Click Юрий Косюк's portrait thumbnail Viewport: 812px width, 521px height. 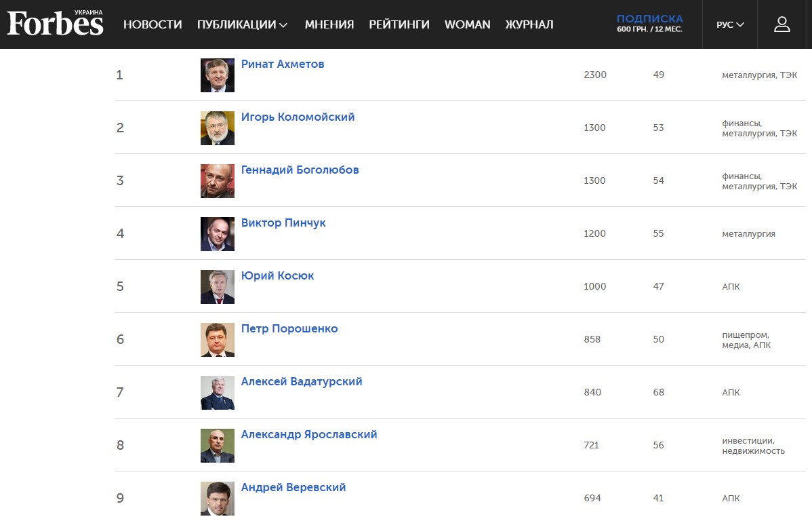click(218, 287)
